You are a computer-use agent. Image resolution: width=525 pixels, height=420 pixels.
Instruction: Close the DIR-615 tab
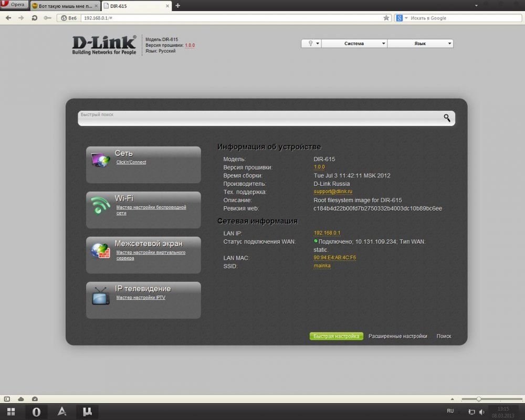167,6
